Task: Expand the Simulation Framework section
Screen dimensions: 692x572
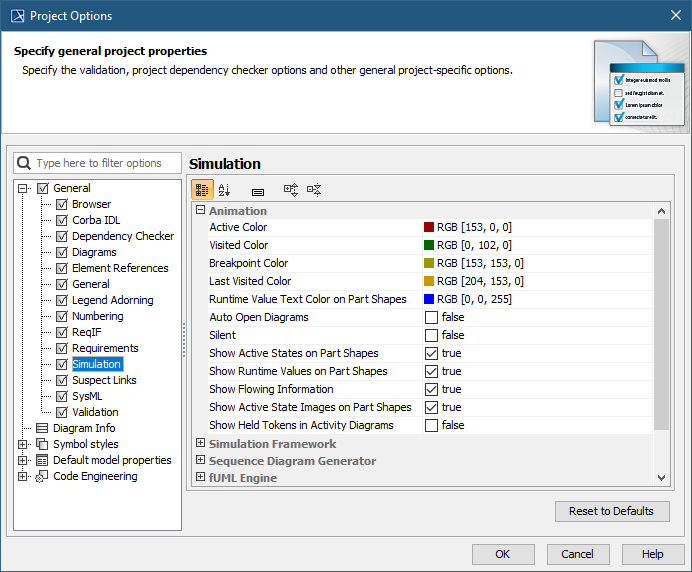Action: (x=200, y=443)
